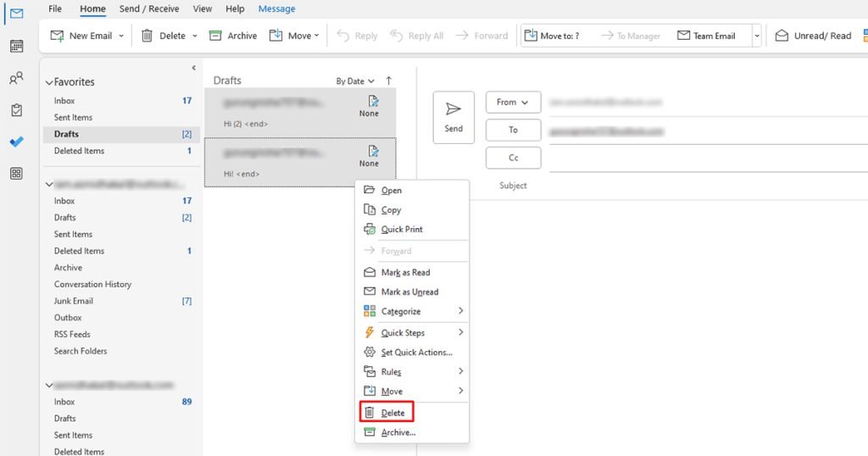The height and width of the screenshot is (456, 868).
Task: Open the Outbox folder
Action: coord(120,318)
